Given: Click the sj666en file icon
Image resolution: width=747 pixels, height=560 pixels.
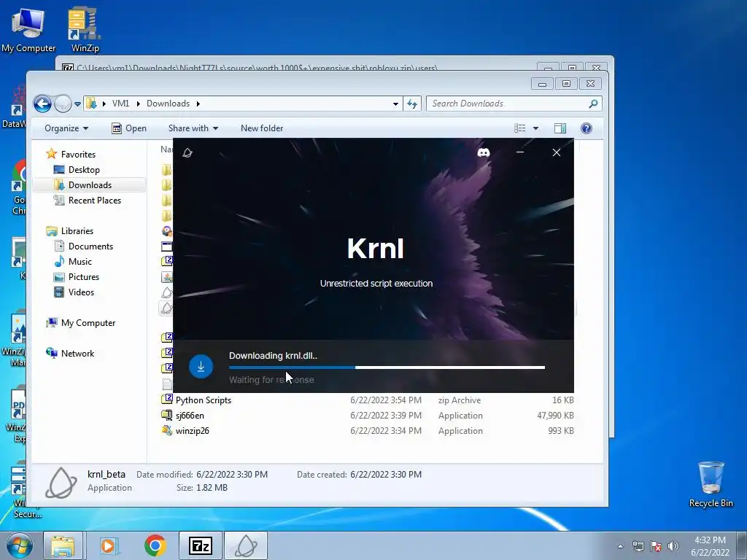Looking at the screenshot, I should 167,415.
